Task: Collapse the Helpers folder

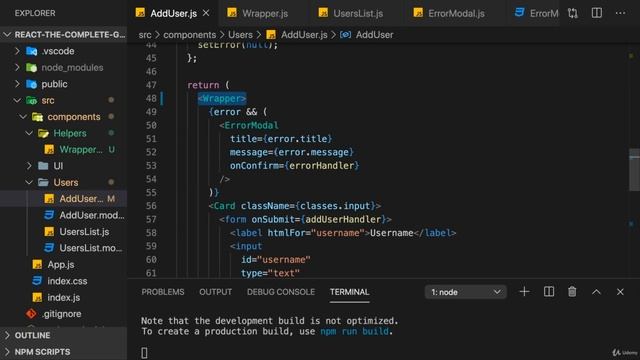Action: tap(29, 133)
